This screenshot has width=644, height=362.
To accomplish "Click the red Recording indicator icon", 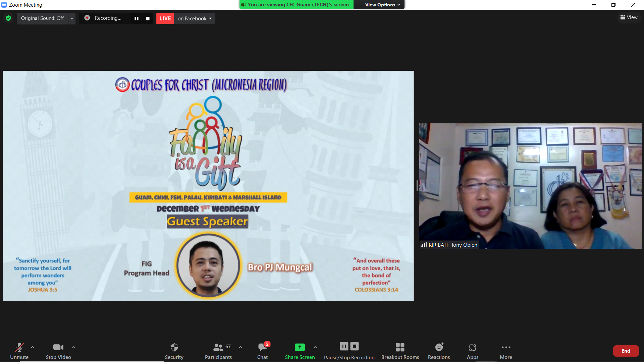I will pos(87,18).
